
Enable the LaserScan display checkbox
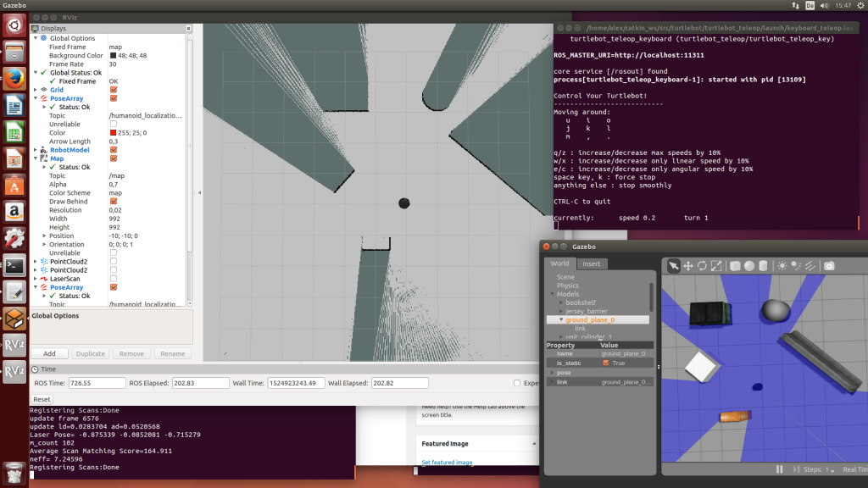[114, 278]
